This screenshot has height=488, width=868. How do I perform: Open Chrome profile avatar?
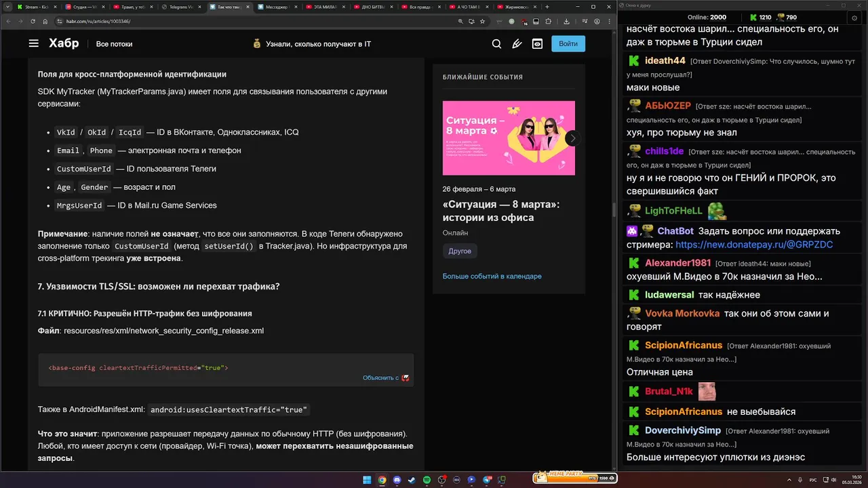[597, 21]
